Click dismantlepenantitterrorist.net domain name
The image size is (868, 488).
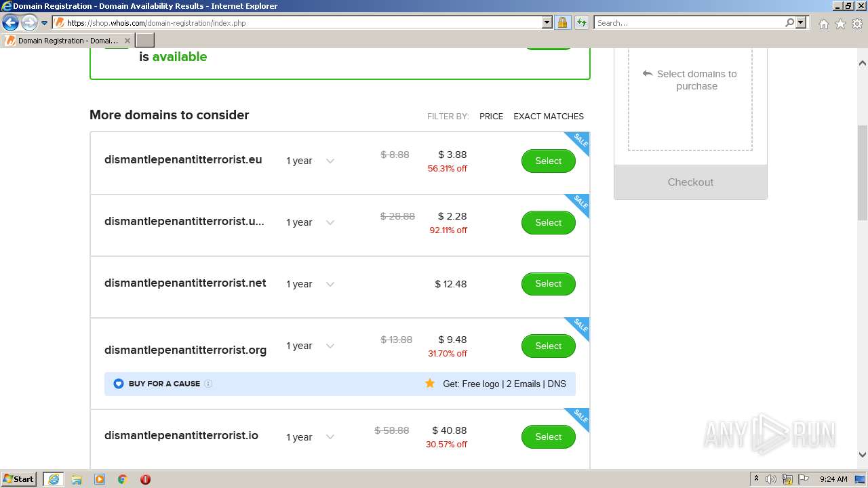[x=185, y=283]
